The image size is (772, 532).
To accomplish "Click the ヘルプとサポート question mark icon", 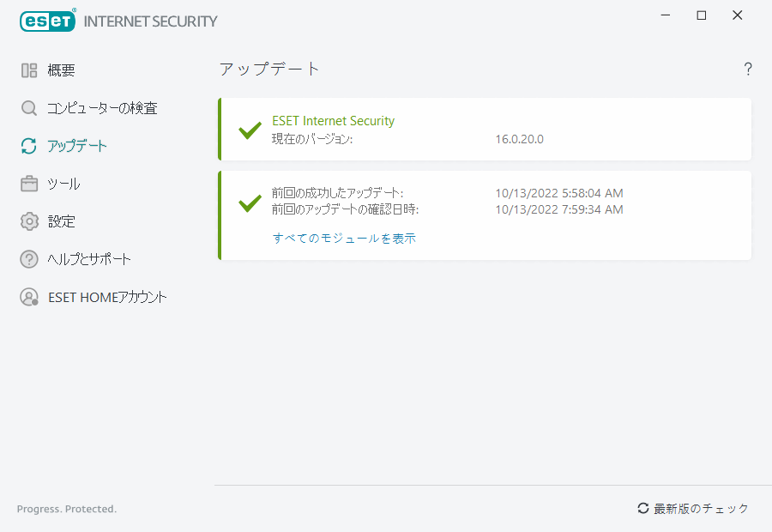I will pyautogui.click(x=29, y=259).
